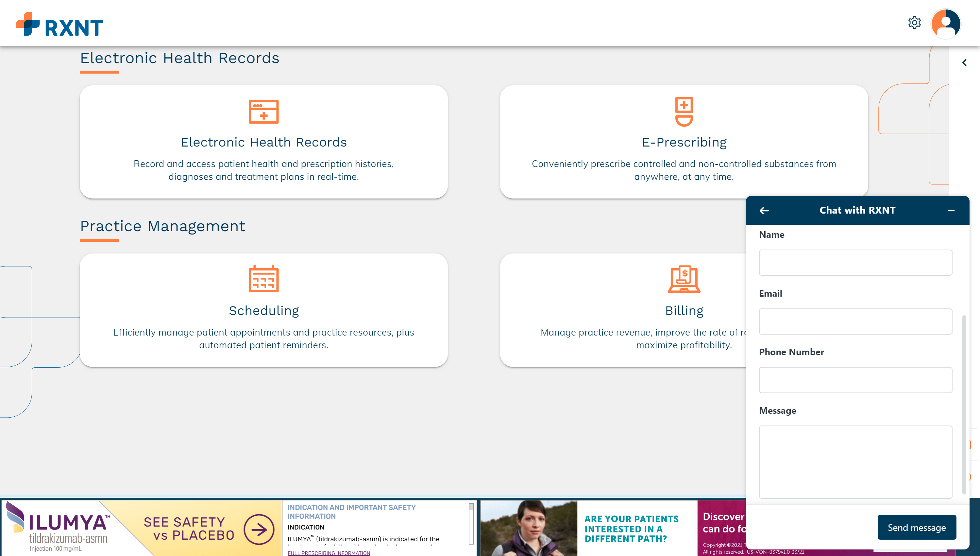Click the 'Electronic Health Records' section heading
The width and height of the screenshot is (980, 556).
coord(179,58)
